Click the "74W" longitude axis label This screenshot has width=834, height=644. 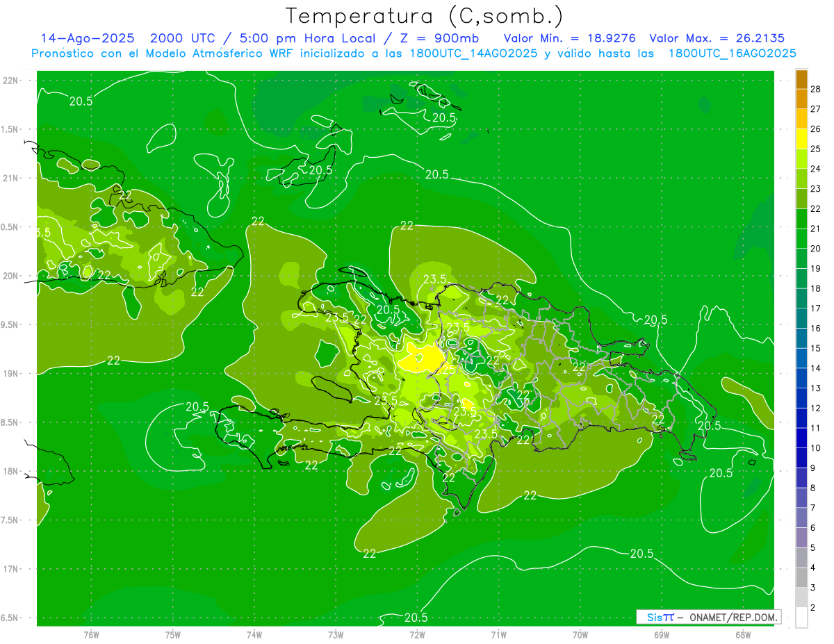254,634
